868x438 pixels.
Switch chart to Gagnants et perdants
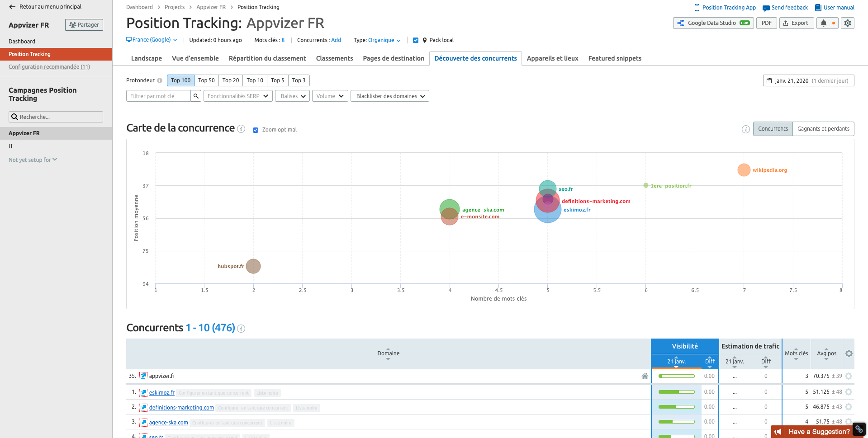(823, 129)
